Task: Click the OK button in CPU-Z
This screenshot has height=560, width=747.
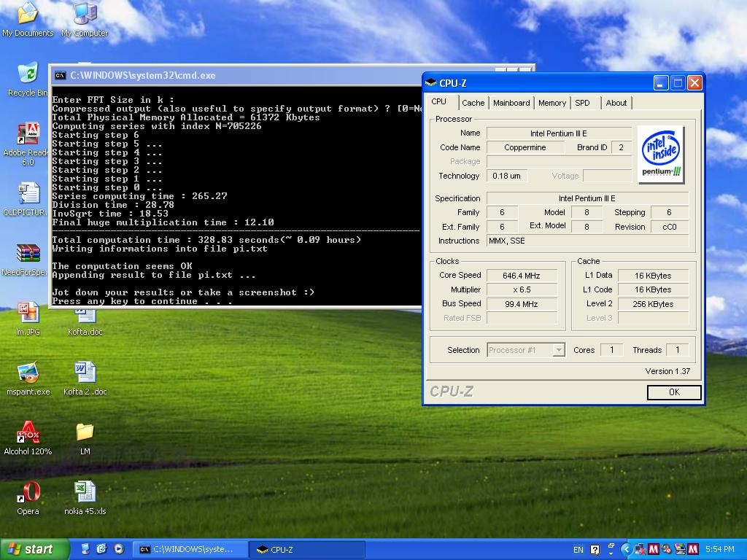Action: pyautogui.click(x=674, y=392)
